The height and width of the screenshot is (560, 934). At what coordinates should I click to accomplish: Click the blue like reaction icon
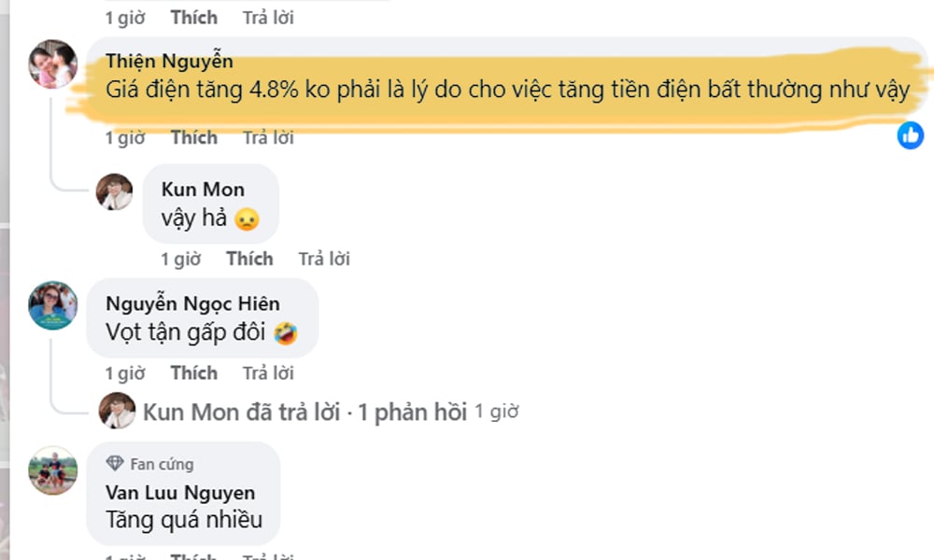point(910,135)
